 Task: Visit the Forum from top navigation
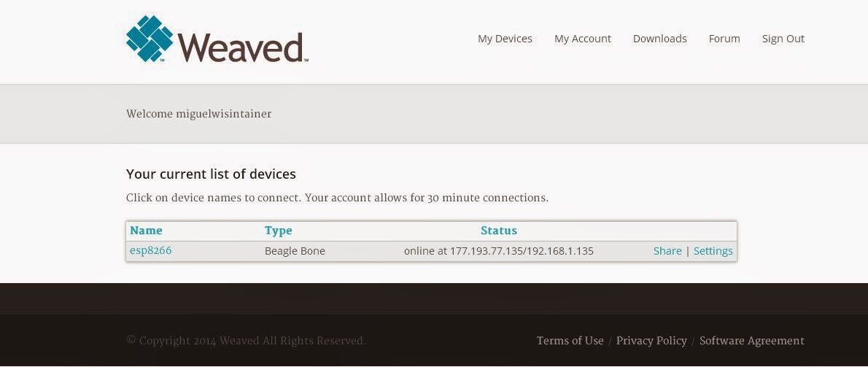point(724,39)
